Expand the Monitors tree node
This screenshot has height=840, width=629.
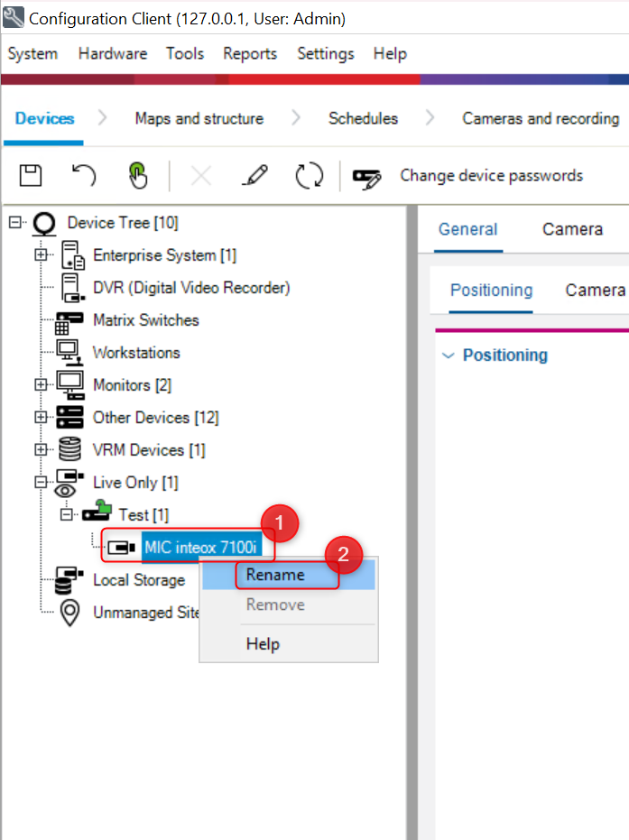point(41,385)
